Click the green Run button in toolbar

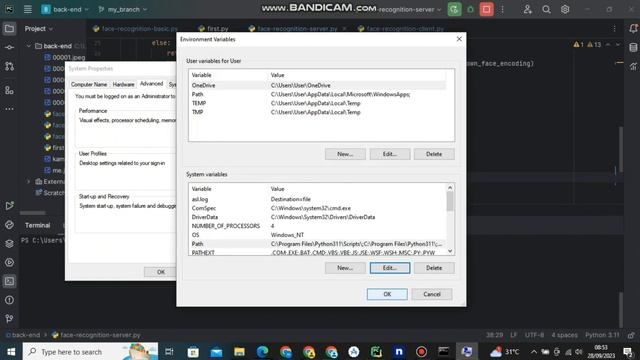pyautogui.click(x=454, y=9)
